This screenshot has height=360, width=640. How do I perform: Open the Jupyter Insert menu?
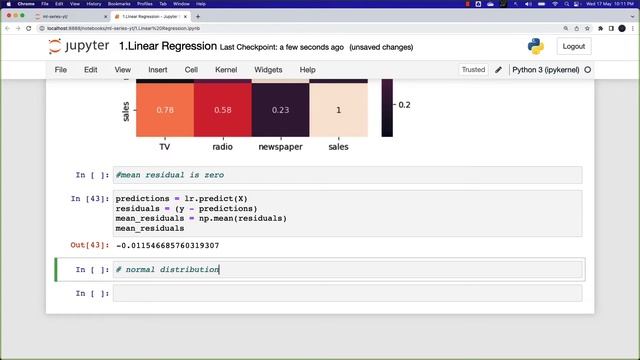[158, 70]
